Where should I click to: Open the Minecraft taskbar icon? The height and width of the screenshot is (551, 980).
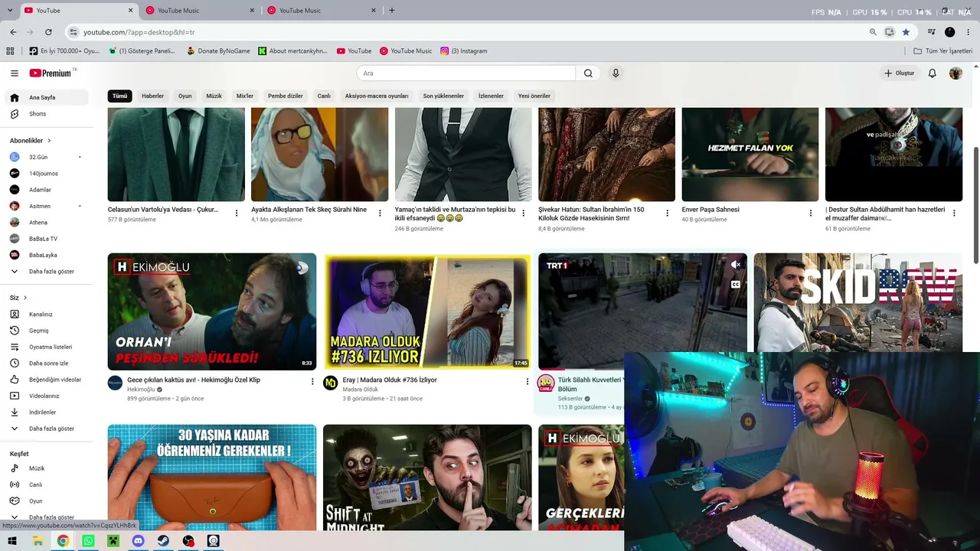pyautogui.click(x=113, y=541)
